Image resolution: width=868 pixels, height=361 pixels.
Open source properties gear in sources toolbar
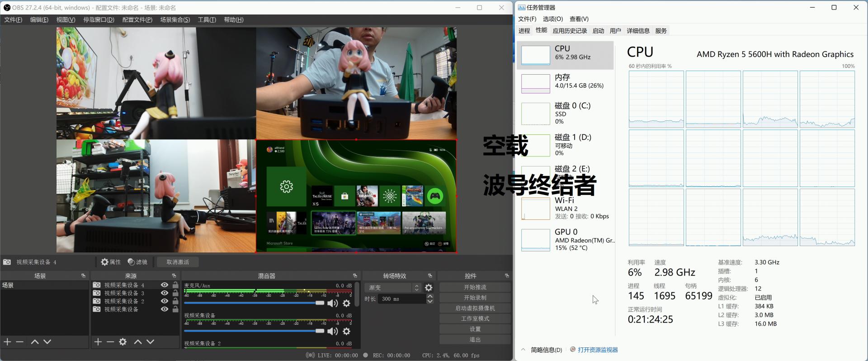point(123,342)
